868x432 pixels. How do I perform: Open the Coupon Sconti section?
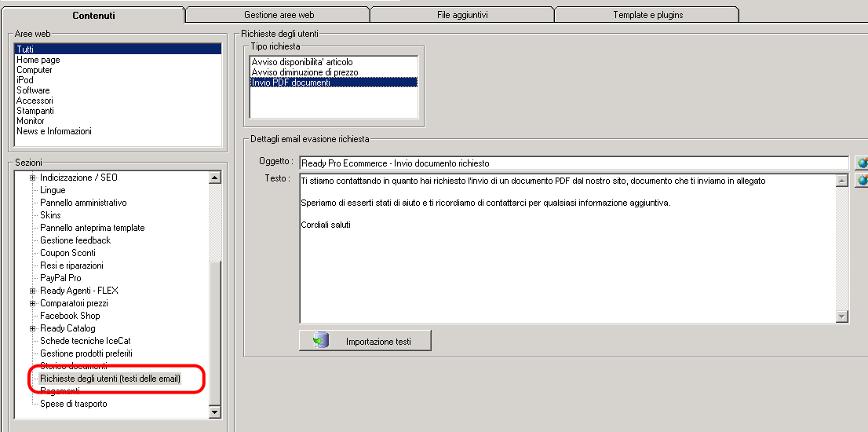point(67,253)
